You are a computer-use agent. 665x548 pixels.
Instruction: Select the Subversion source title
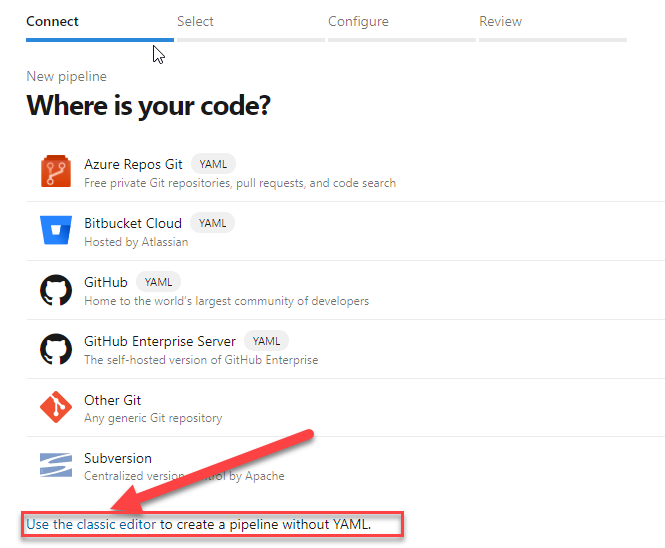[118, 458]
